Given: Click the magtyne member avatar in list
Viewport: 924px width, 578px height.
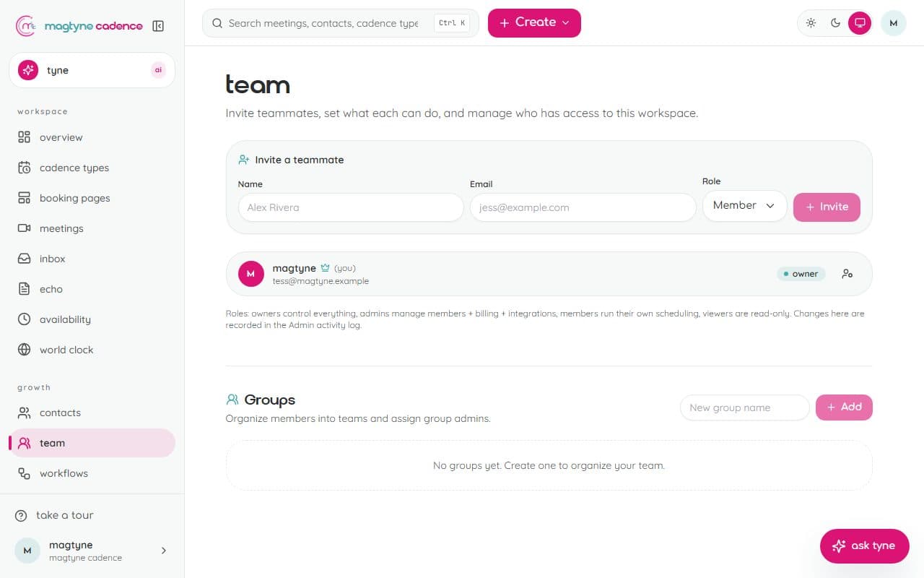Looking at the screenshot, I should [251, 274].
